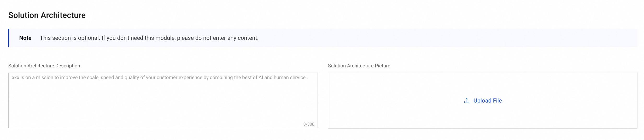The width and height of the screenshot is (644, 140).
Task: Click the blue left border of the note banner
Action: tap(9, 38)
